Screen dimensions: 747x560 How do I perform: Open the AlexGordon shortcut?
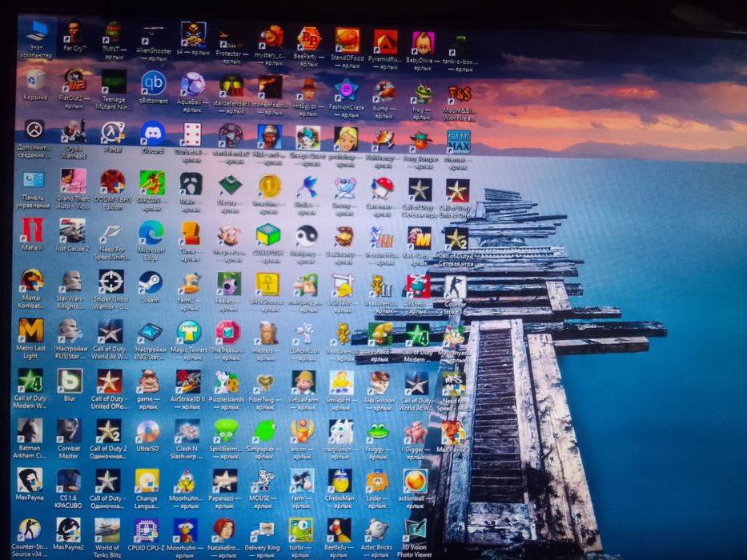click(x=379, y=384)
